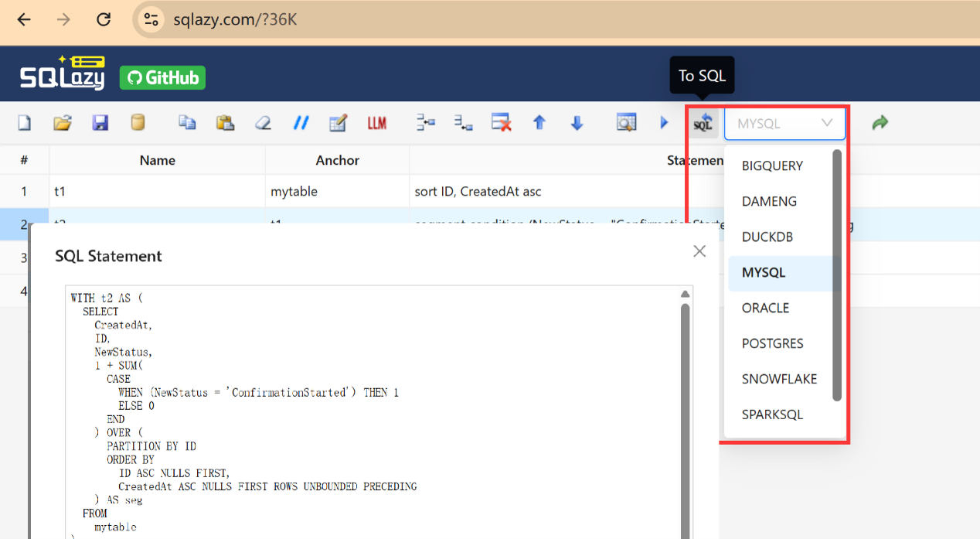Click the database cylinder icon

[138, 123]
